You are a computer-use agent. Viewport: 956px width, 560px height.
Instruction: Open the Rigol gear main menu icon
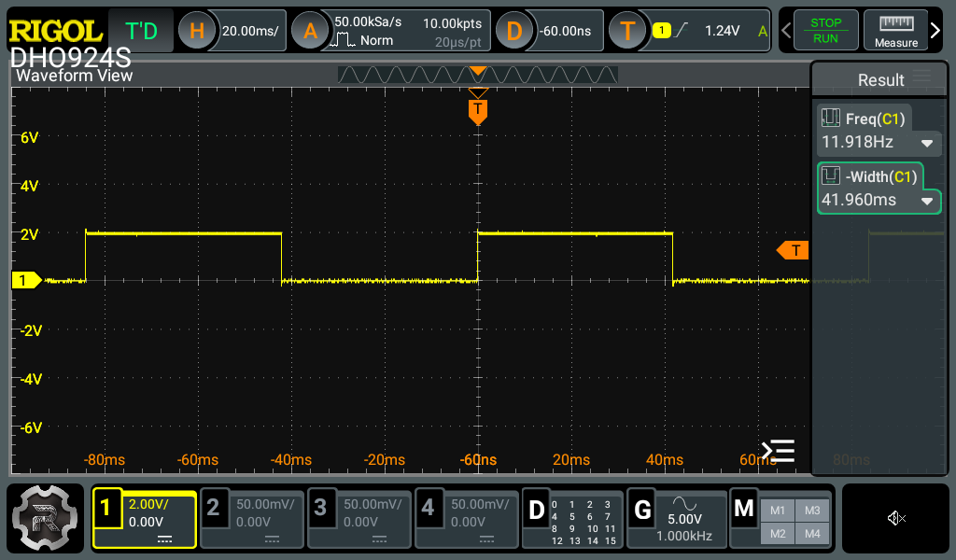click(45, 518)
